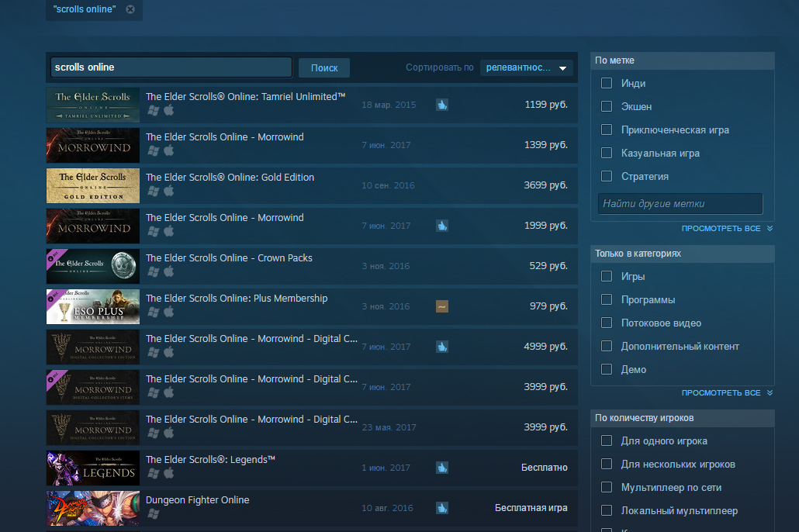Collapse the По метке section header
The height and width of the screenshot is (532, 799).
tap(683, 60)
